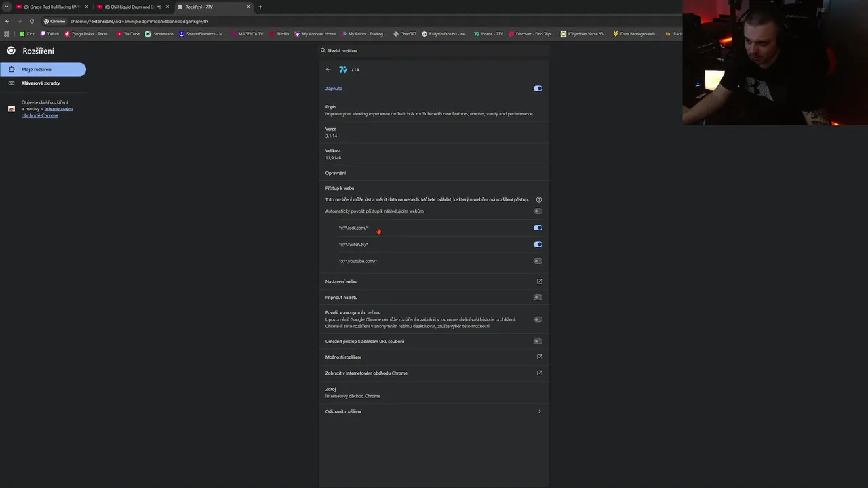Viewport: 868px width, 488px height.
Task: Disable access for kick.com
Action: [538, 228]
